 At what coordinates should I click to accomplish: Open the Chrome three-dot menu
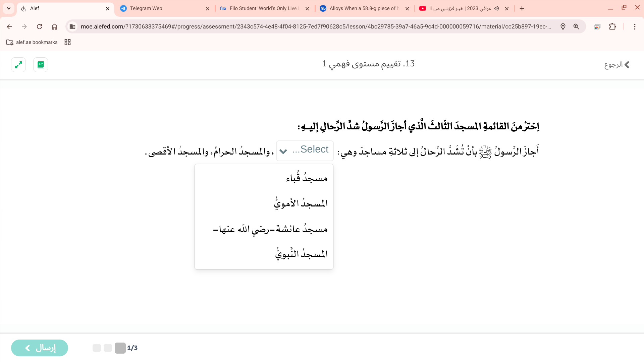pos(635,26)
